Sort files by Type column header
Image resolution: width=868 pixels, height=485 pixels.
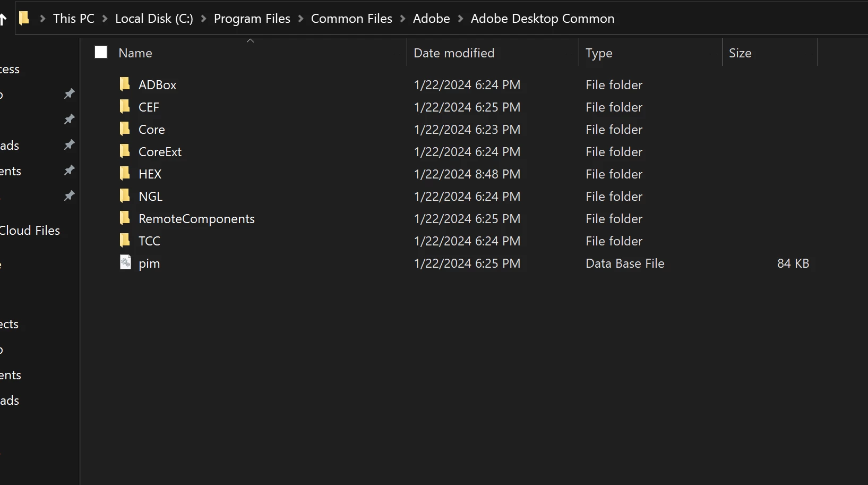599,53
